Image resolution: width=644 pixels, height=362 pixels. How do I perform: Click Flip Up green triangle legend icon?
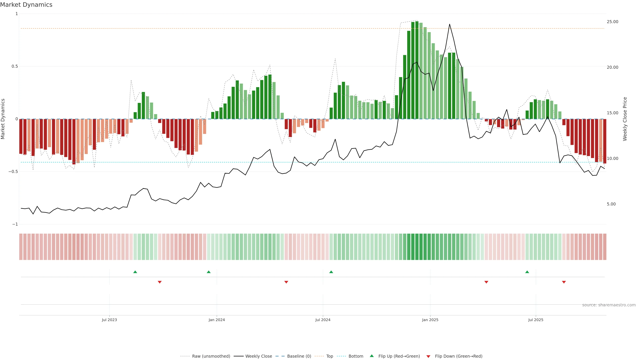(x=372, y=356)
